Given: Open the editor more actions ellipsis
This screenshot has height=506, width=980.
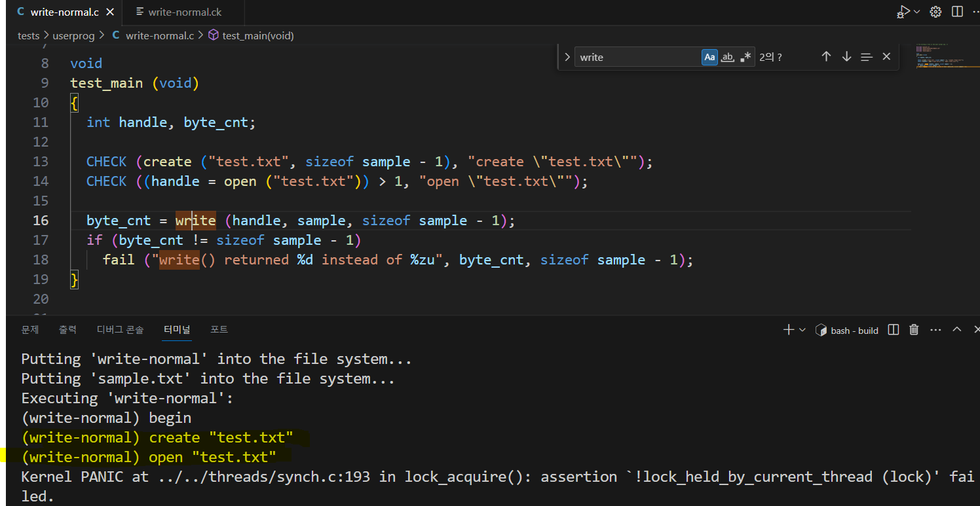Looking at the screenshot, I should point(975,11).
